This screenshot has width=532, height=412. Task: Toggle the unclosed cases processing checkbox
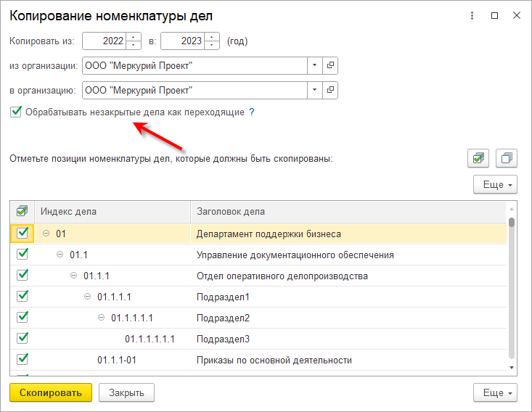click(16, 112)
